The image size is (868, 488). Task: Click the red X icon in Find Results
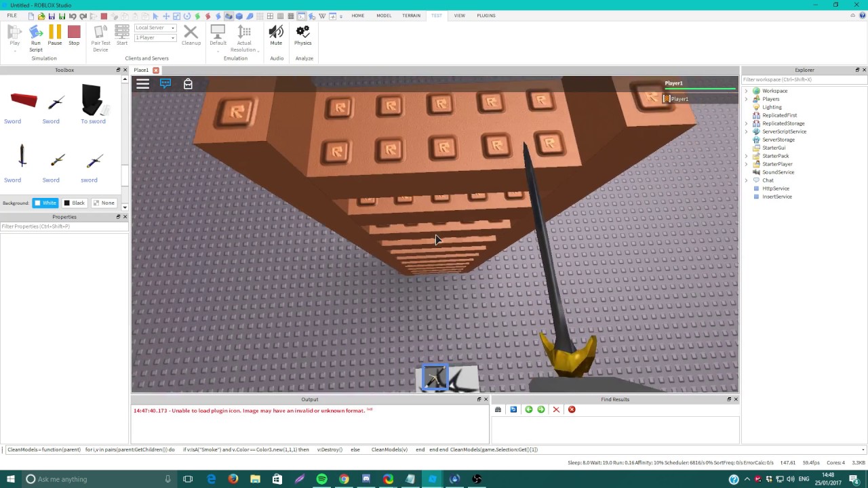(556, 409)
